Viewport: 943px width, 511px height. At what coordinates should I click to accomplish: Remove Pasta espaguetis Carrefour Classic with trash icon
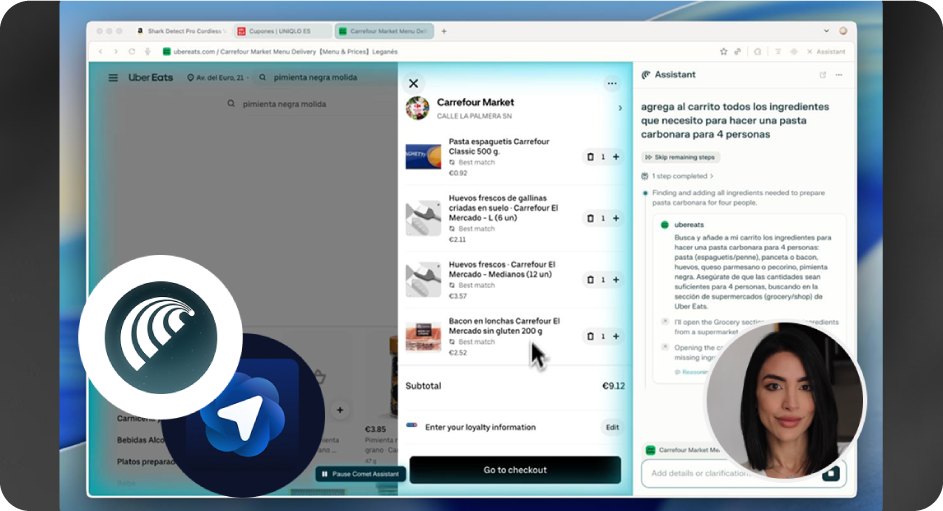pos(590,157)
